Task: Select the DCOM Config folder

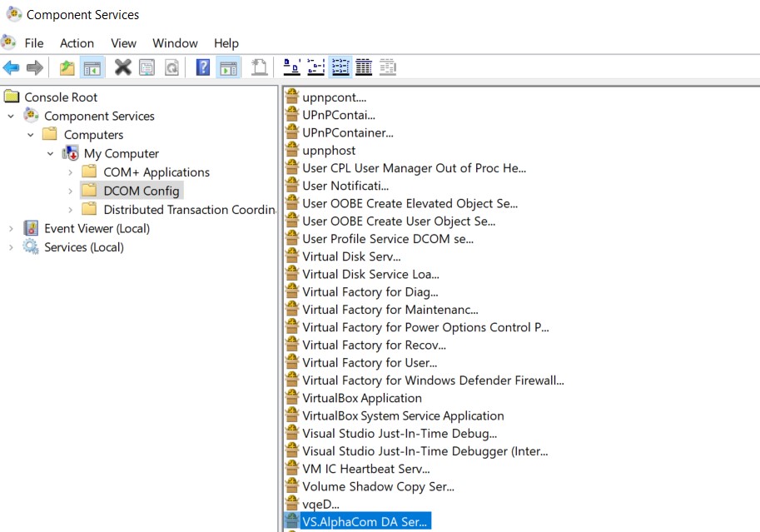Action: pyautogui.click(x=141, y=191)
